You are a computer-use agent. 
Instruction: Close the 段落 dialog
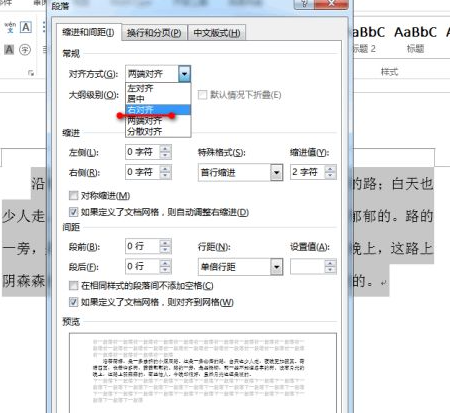(x=331, y=4)
